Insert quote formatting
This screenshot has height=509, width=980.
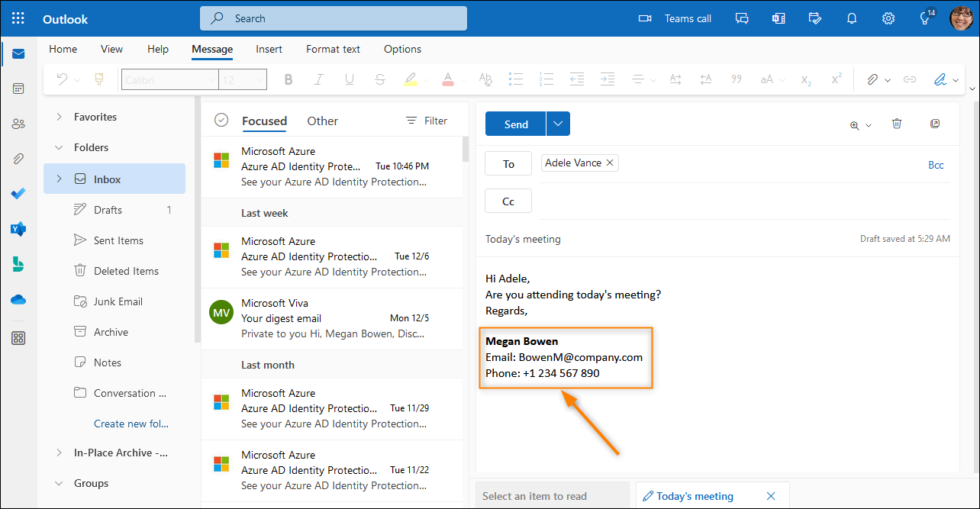(737, 79)
